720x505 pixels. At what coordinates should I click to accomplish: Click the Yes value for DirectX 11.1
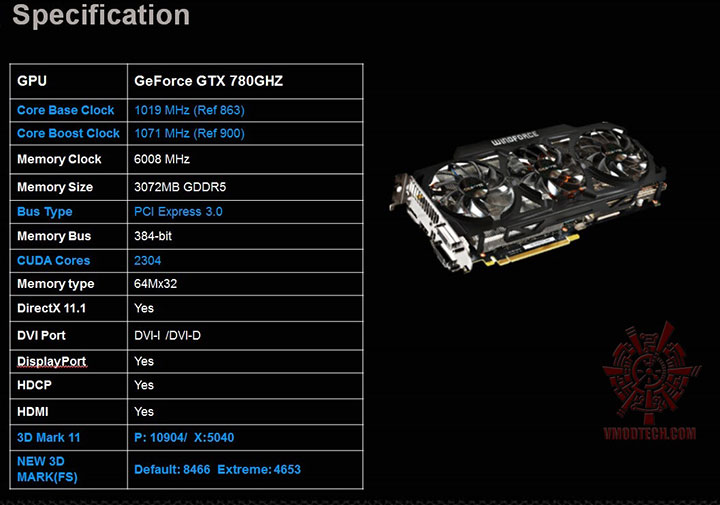pyautogui.click(x=144, y=308)
